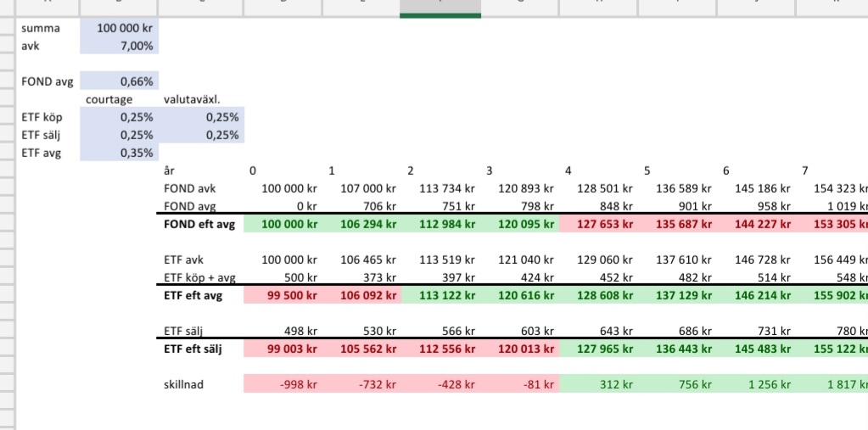The width and height of the screenshot is (868, 430).
Task: Select the ETF eft avg cell 99 500 kr
Action: [283, 295]
